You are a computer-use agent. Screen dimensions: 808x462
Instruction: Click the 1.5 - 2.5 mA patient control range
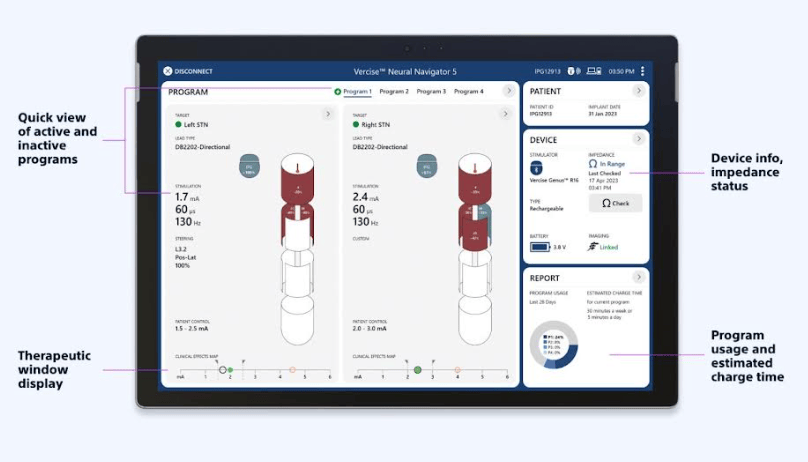click(192, 329)
